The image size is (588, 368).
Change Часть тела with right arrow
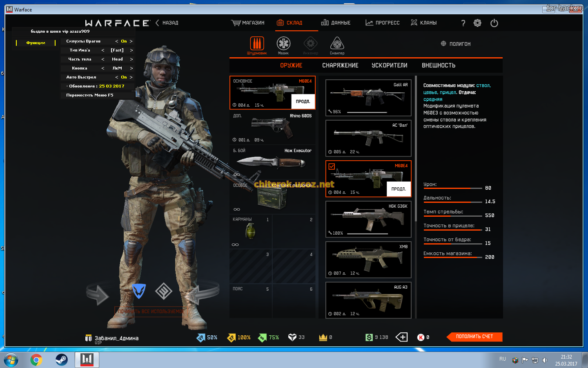pyautogui.click(x=131, y=59)
